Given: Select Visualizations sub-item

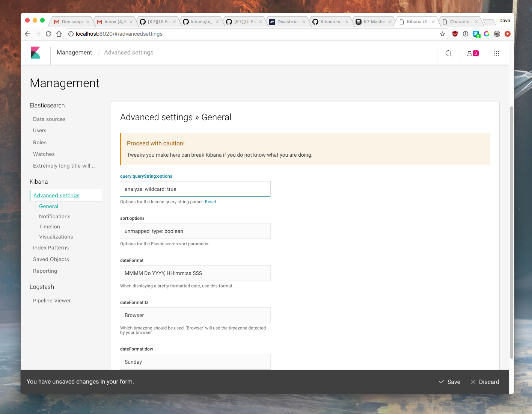Looking at the screenshot, I should 56,237.
